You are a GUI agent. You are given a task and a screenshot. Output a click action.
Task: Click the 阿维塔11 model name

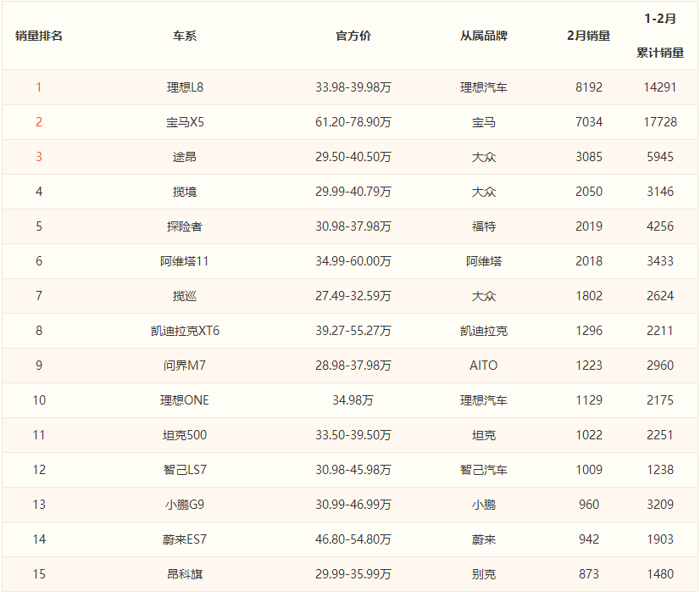point(185,261)
